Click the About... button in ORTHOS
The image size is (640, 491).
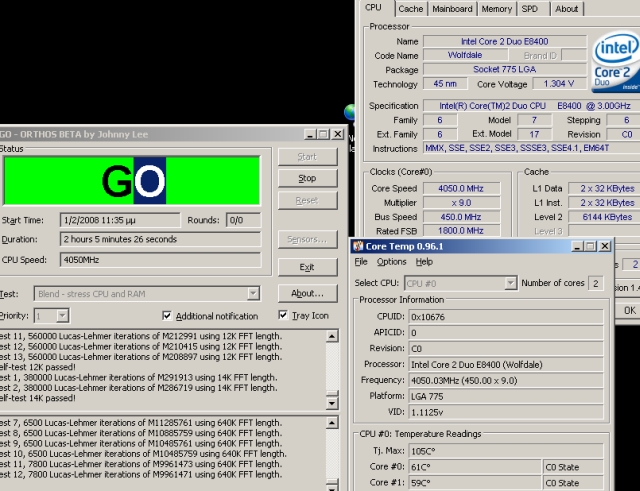coord(307,293)
